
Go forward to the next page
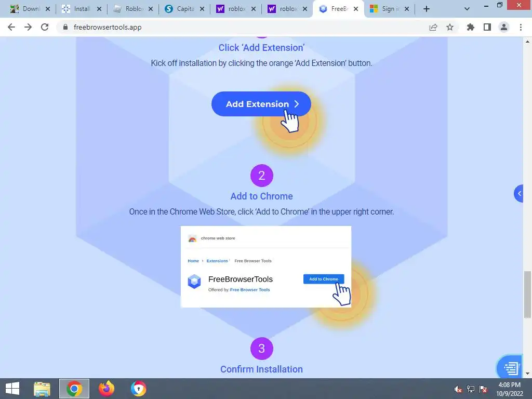coord(28,27)
